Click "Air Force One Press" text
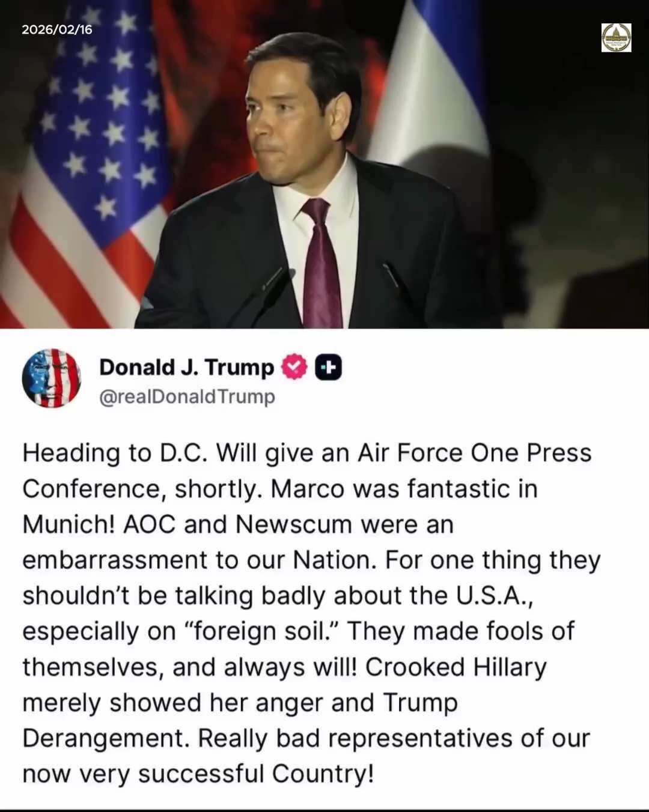The width and height of the screenshot is (649, 812). 475,453
